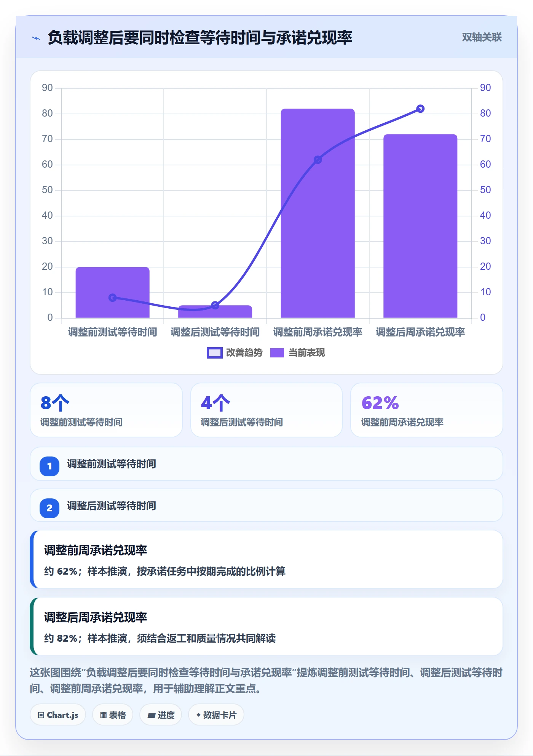
Task: Click the 当前表现 legend label
Action: [x=307, y=353]
